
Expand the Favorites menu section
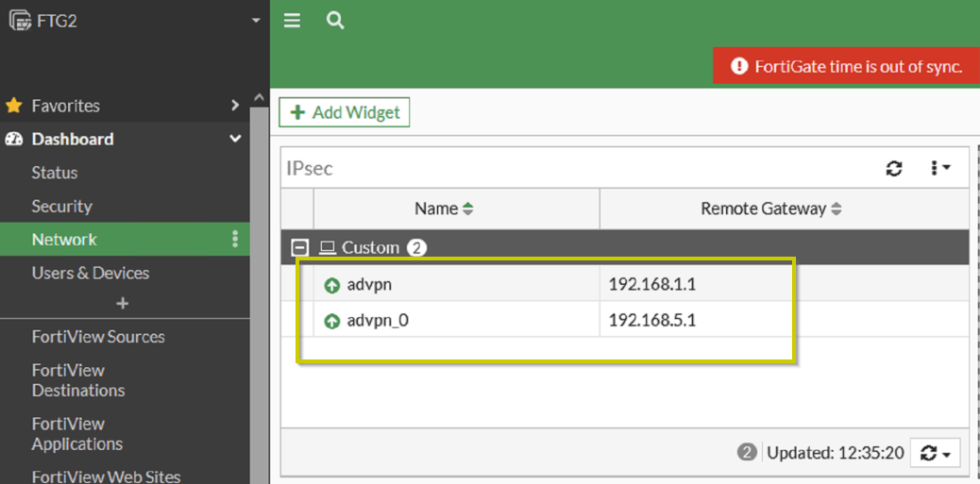click(x=235, y=106)
